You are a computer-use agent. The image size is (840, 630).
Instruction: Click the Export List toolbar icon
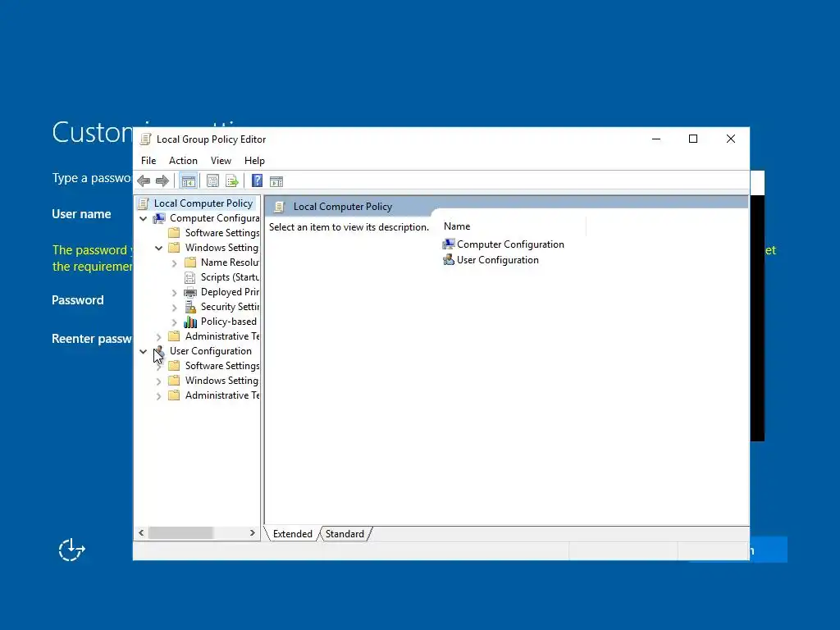pos(232,181)
